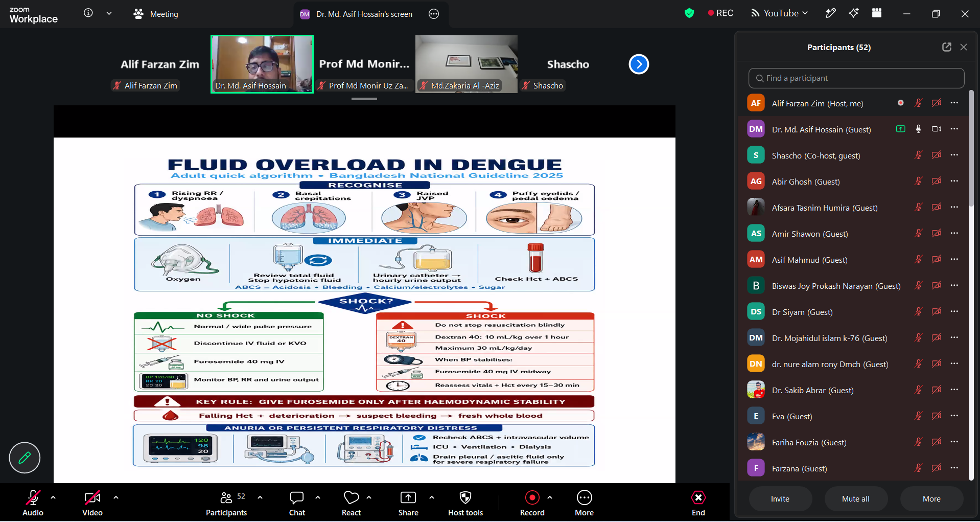Select Fariha Fouzia participant row
Image resolution: width=980 pixels, height=522 pixels.
point(853,442)
